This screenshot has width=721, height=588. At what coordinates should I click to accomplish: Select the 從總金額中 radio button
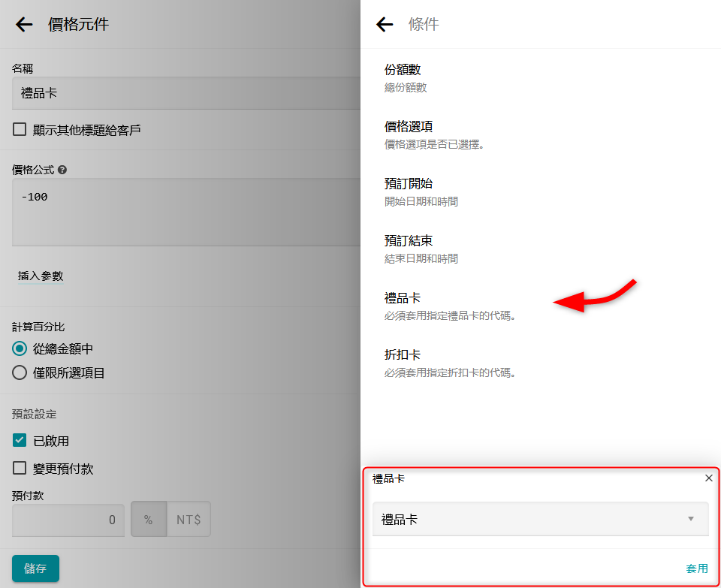click(20, 349)
